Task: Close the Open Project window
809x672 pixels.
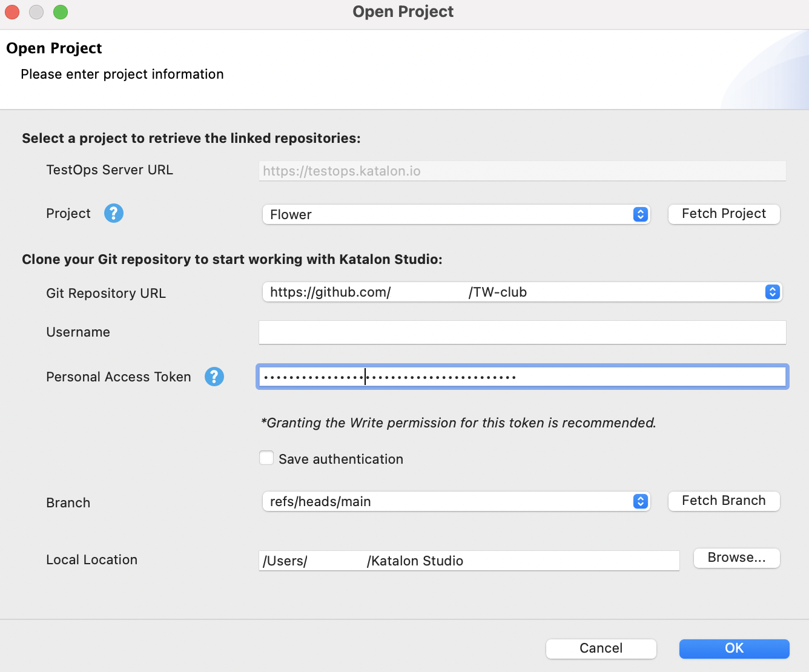Action: (12, 12)
